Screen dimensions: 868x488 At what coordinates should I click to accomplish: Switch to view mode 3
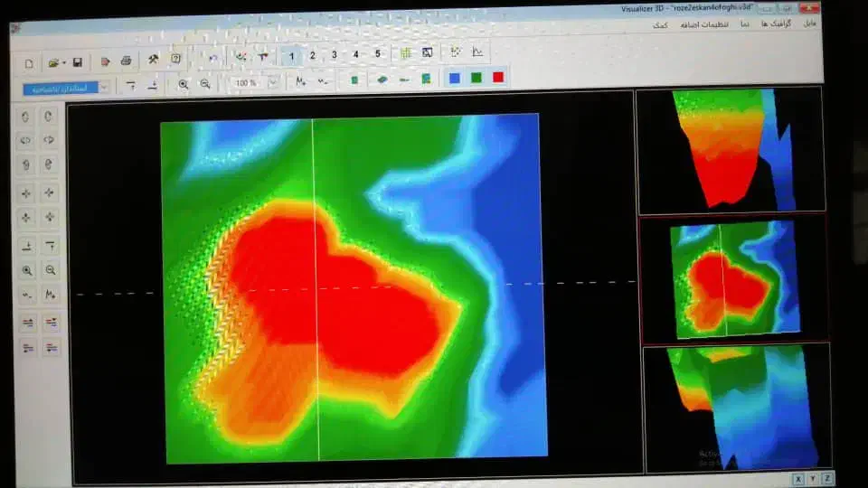[334, 55]
